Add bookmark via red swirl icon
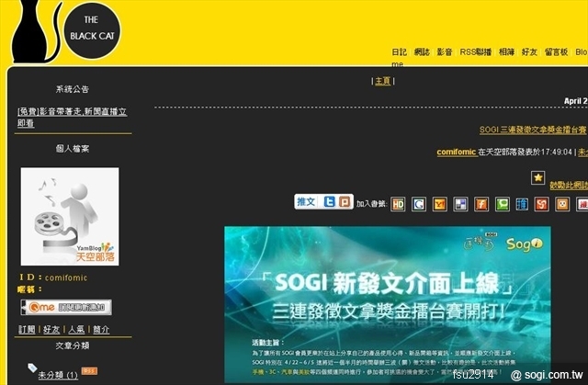The image size is (588, 385). click(x=541, y=204)
